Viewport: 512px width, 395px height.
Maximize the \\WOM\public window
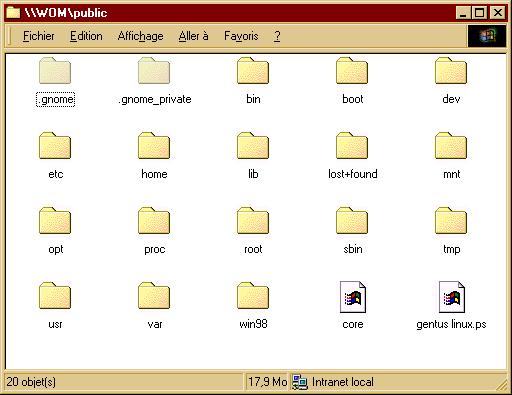[x=479, y=13]
